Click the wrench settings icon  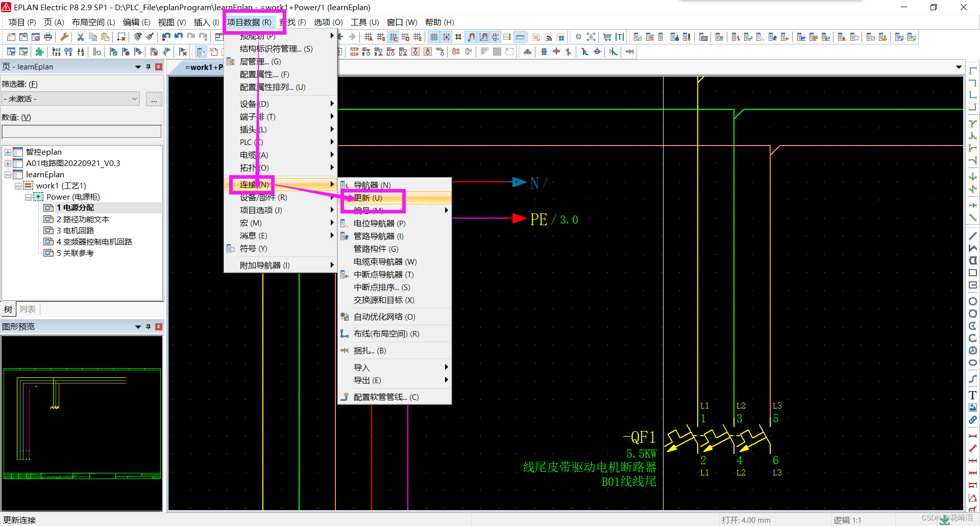64,37
